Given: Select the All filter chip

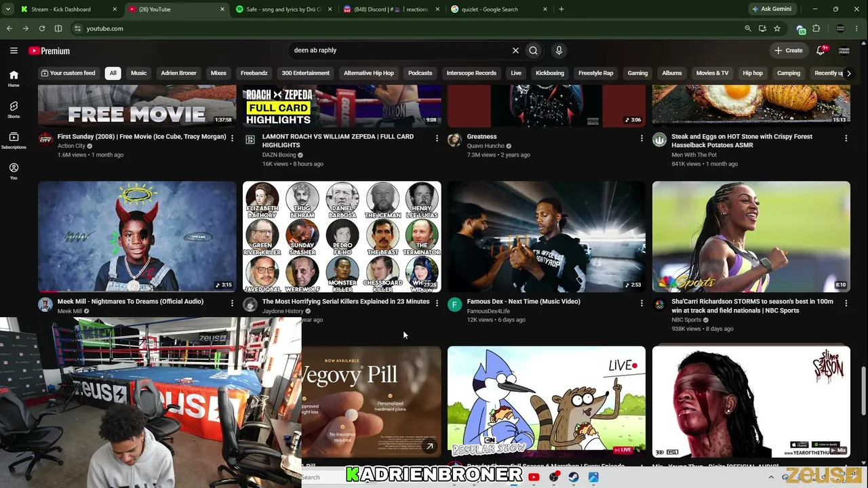Looking at the screenshot, I should point(113,73).
